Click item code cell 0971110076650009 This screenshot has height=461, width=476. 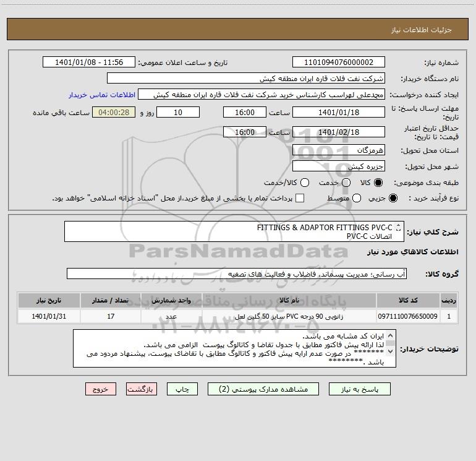pyautogui.click(x=408, y=316)
